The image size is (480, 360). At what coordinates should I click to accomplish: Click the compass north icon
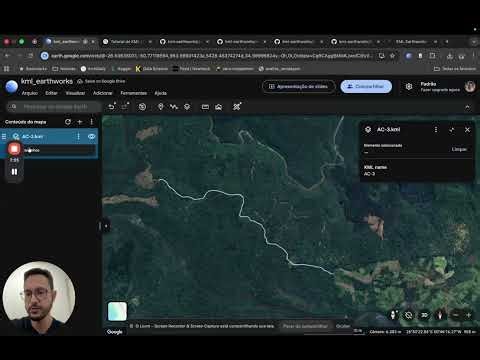(440, 315)
